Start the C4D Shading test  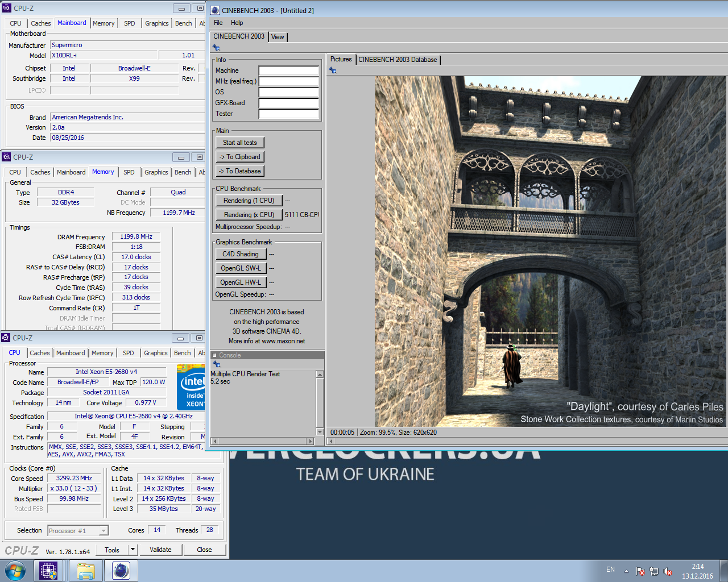point(241,254)
